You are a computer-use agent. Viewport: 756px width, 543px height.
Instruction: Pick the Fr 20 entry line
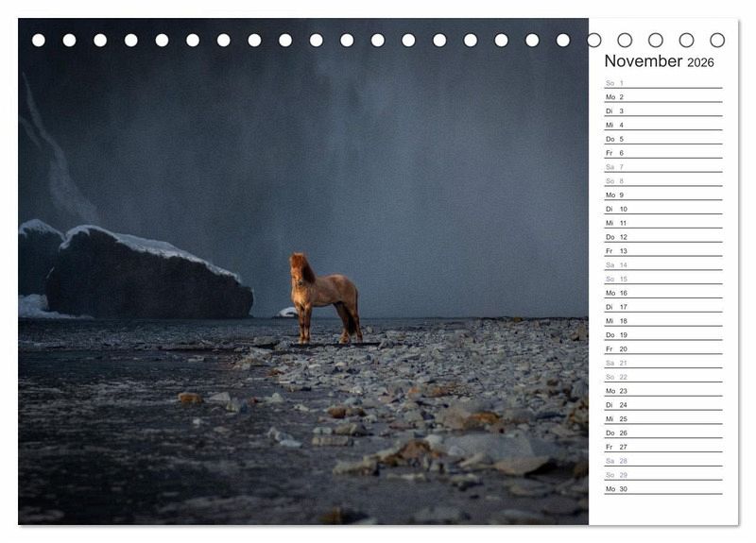[x=661, y=349]
